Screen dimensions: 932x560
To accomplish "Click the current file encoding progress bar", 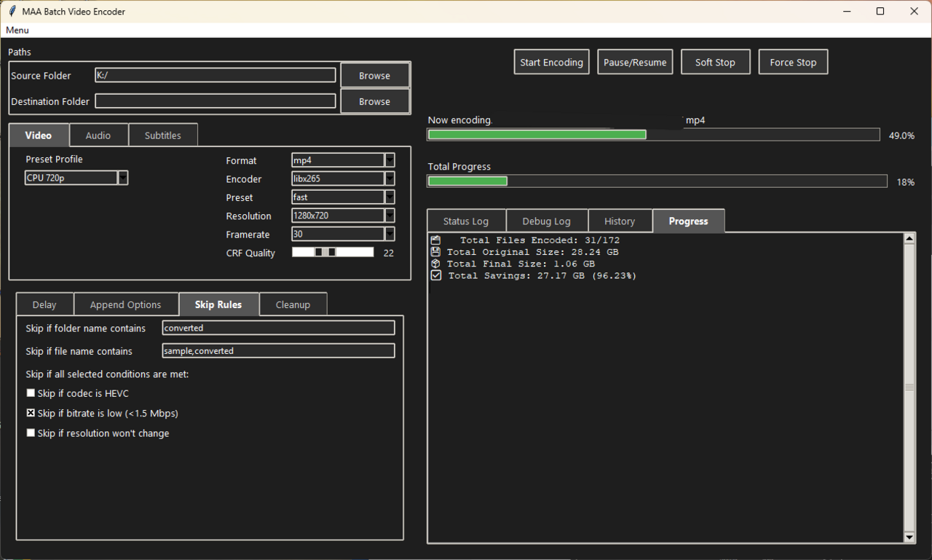I will 653,135.
